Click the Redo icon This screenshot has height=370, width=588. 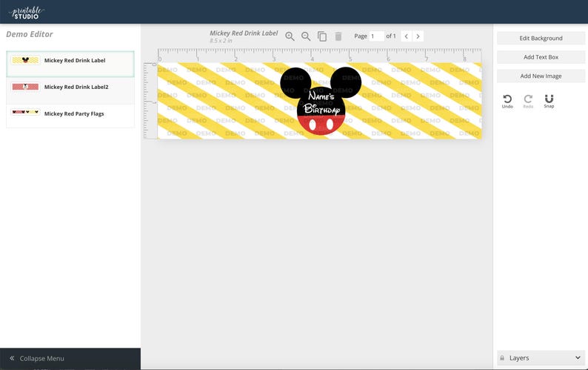click(528, 101)
